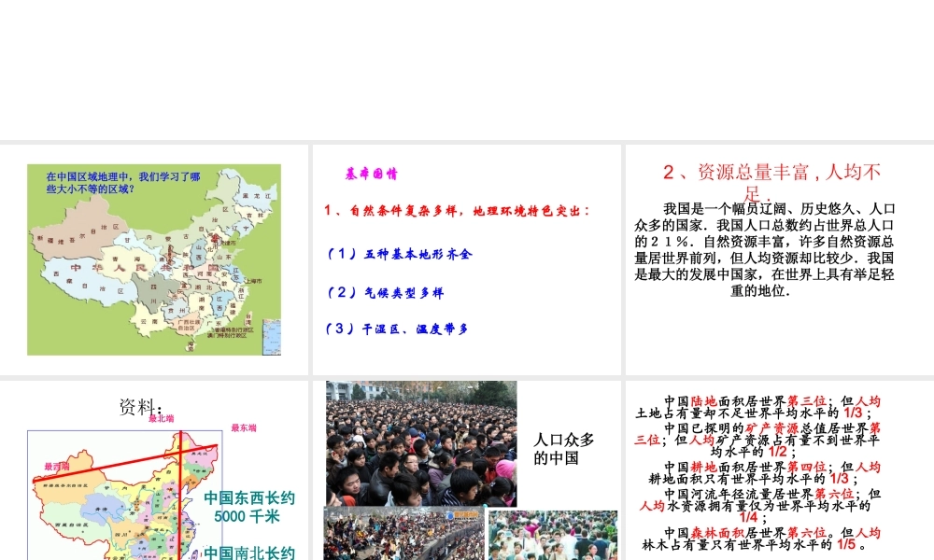Click the label 最北端
Image resolution: width=934 pixels, height=560 pixels.
click(162, 418)
